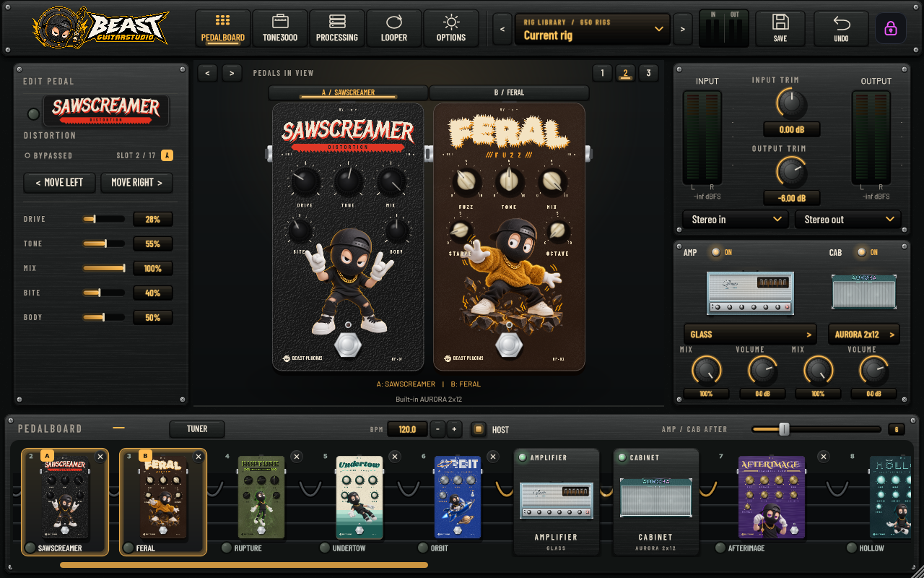The image size is (924, 578).
Task: Click the Move Right button
Action: 136,183
